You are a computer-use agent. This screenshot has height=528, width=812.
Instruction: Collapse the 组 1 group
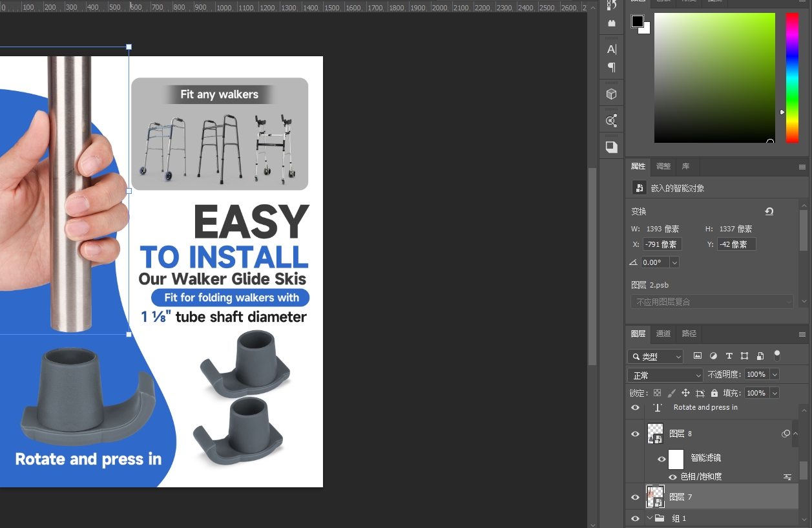pos(650,518)
